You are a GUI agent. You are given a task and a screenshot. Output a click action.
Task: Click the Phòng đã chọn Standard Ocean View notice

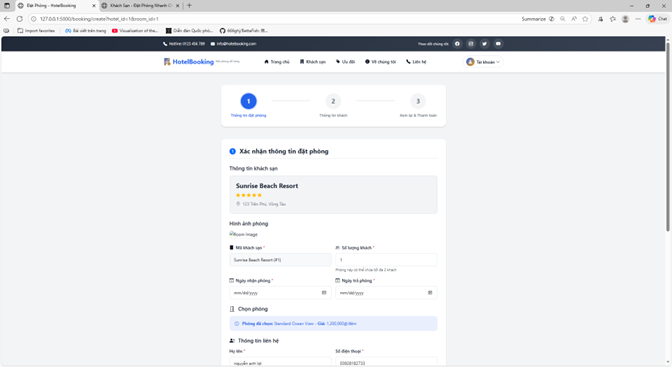click(333, 324)
